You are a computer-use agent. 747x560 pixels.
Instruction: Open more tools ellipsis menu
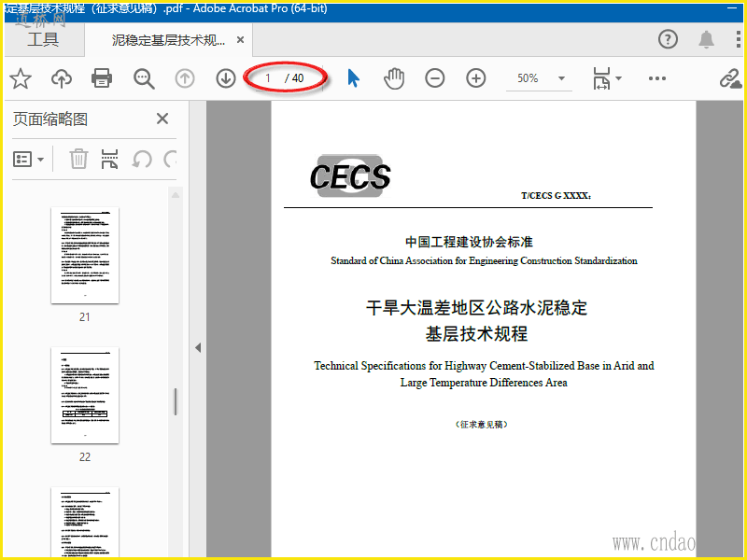[x=657, y=78]
